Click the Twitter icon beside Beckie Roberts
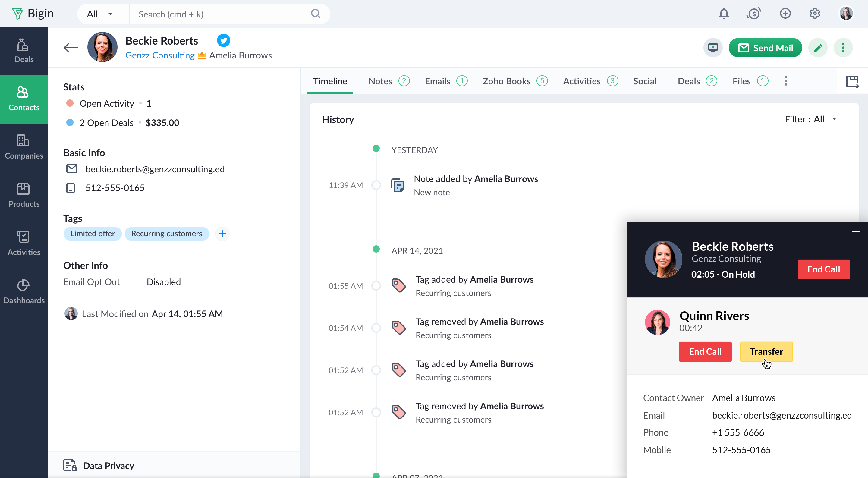 click(223, 40)
